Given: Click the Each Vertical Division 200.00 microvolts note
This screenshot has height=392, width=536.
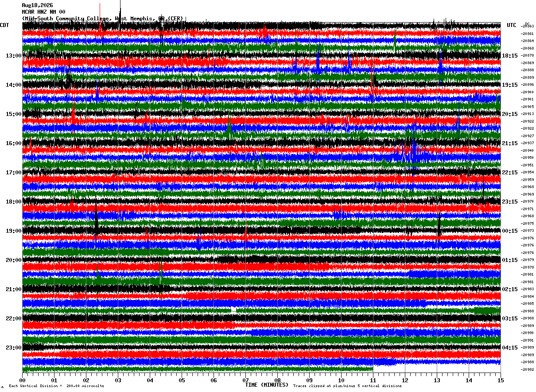Looking at the screenshot, I should click(x=56, y=386).
